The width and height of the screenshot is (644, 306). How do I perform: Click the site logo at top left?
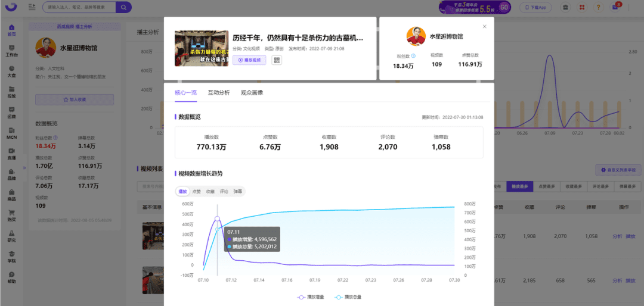coord(12,7)
